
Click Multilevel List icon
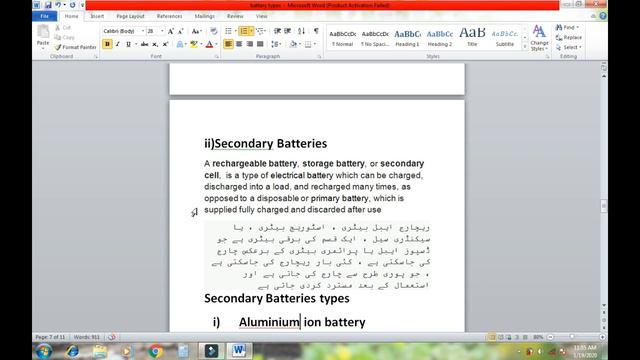pos(260,31)
